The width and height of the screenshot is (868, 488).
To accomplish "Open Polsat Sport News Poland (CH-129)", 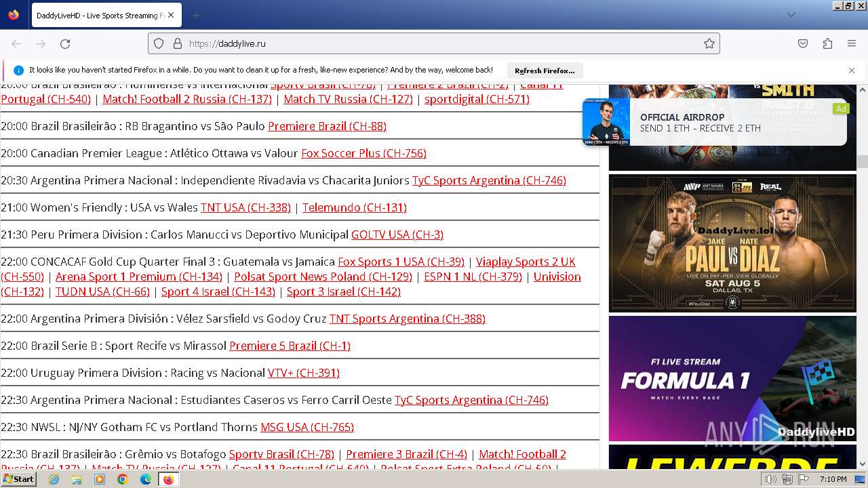I will tap(323, 277).
